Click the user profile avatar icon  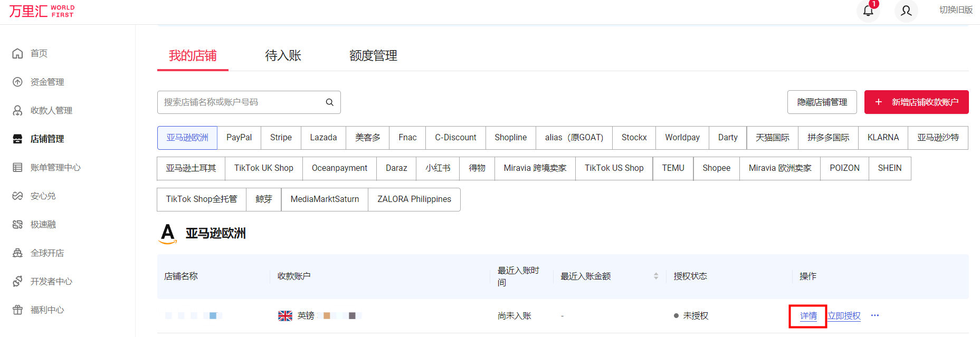point(906,11)
